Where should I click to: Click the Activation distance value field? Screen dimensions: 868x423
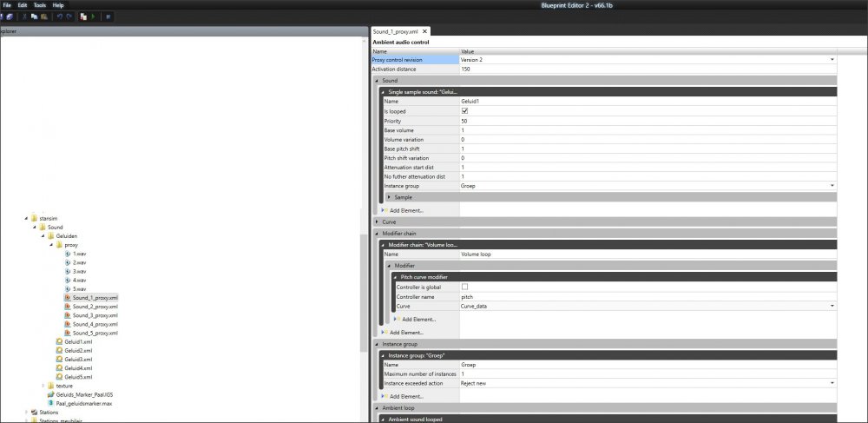coord(647,69)
